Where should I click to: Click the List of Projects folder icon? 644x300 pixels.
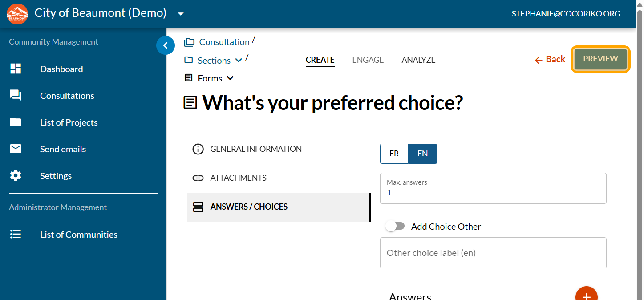tap(16, 122)
